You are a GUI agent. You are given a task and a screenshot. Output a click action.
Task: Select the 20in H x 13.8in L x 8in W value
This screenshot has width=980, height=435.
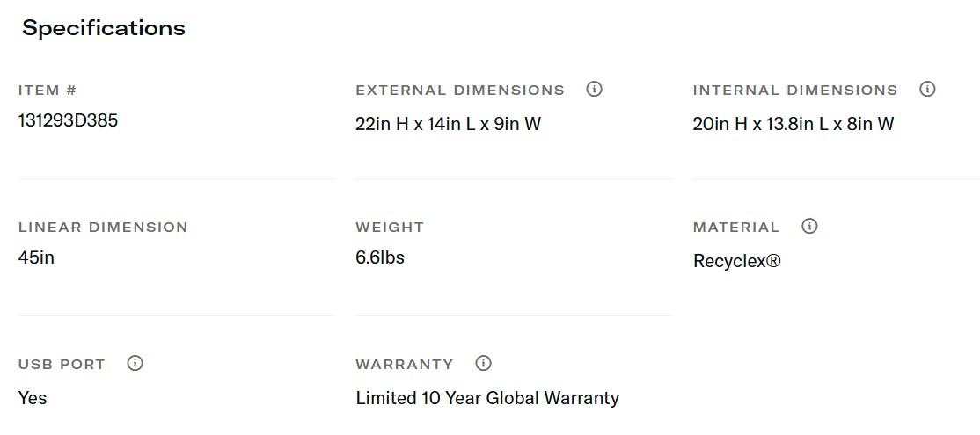pyautogui.click(x=793, y=124)
